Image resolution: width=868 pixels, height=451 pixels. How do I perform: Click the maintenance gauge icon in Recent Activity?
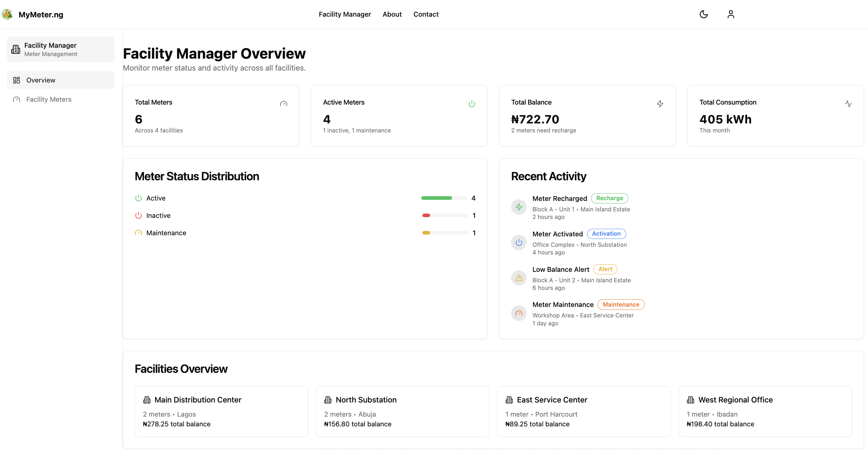pyautogui.click(x=519, y=313)
